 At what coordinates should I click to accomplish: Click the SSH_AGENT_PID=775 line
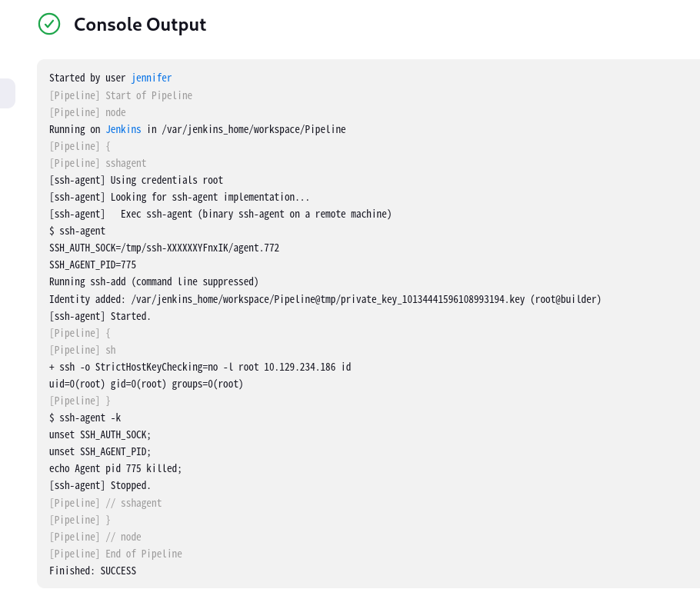coord(92,265)
